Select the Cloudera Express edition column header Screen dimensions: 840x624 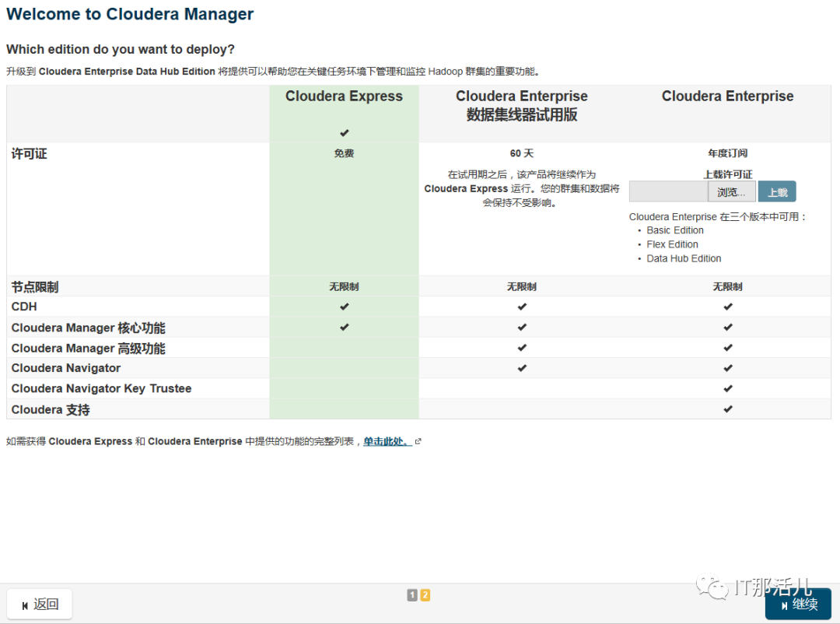click(x=344, y=96)
